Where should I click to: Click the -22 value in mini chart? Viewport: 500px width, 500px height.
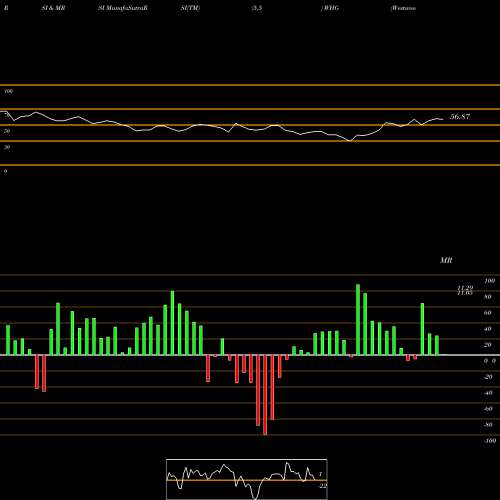click(x=323, y=486)
